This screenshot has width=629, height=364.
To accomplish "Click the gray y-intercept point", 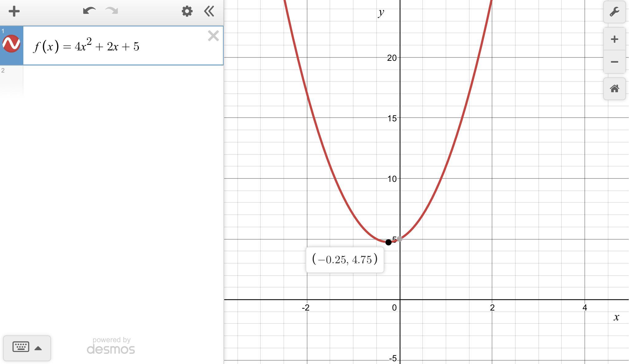I will 400,239.
